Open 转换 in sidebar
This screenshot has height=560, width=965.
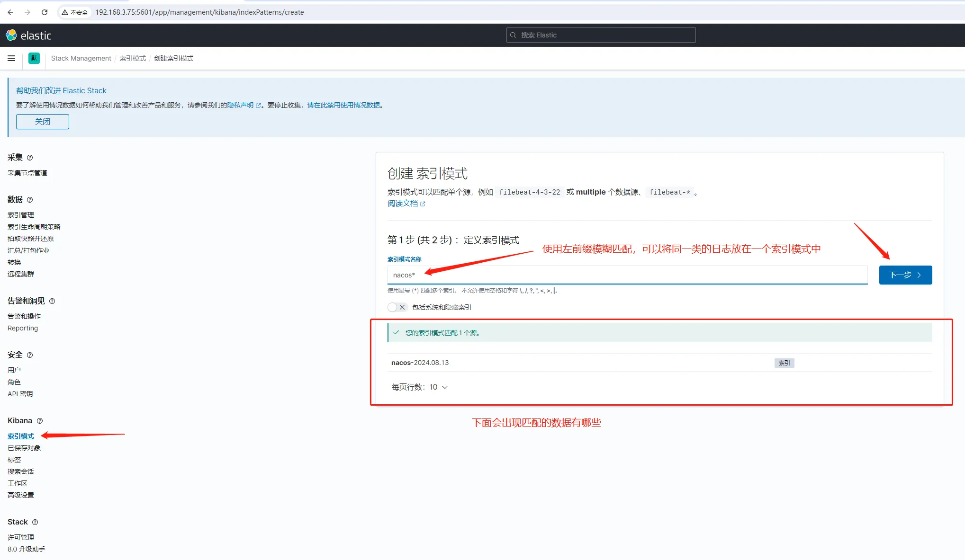click(x=14, y=262)
